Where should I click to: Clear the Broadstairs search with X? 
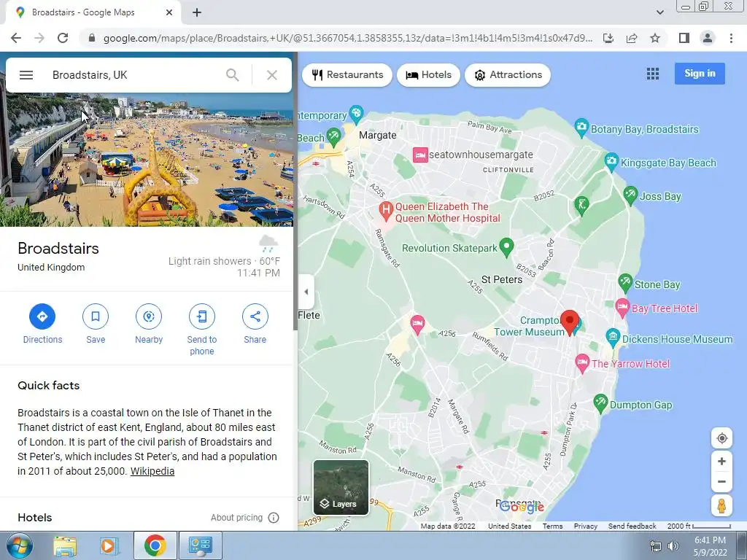pos(272,75)
